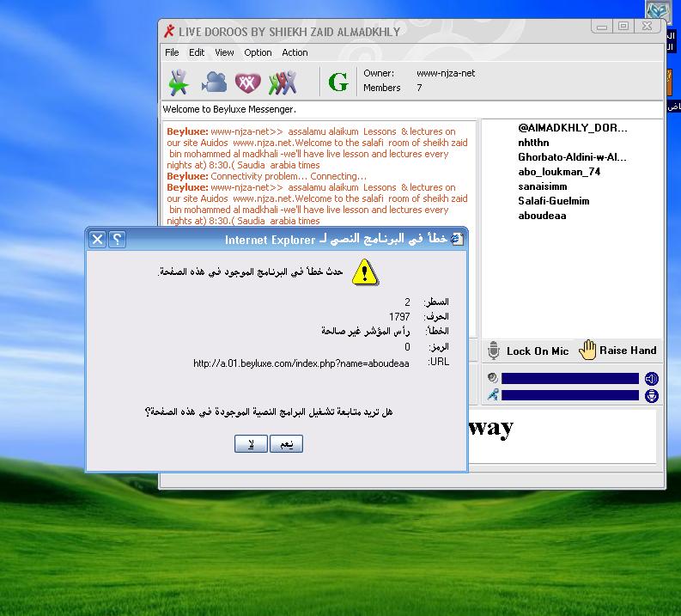The height and width of the screenshot is (616, 681).
Task: Click the round speaker icon beside volume bar
Action: click(652, 379)
